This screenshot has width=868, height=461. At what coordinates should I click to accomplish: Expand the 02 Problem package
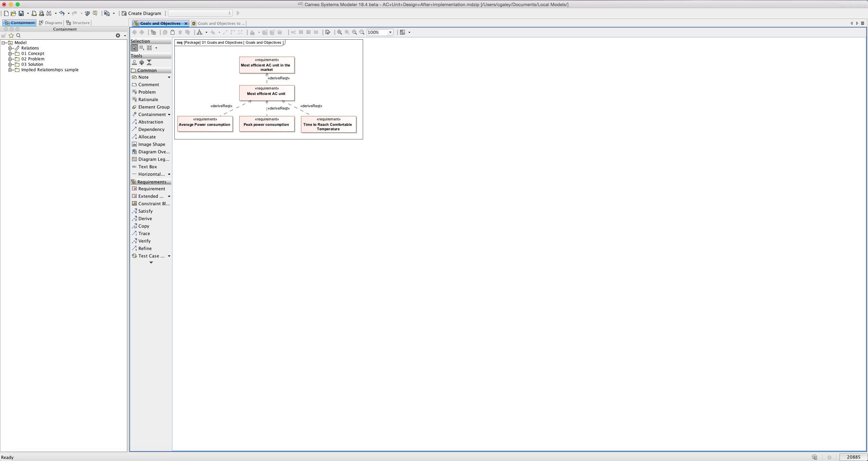coord(10,59)
